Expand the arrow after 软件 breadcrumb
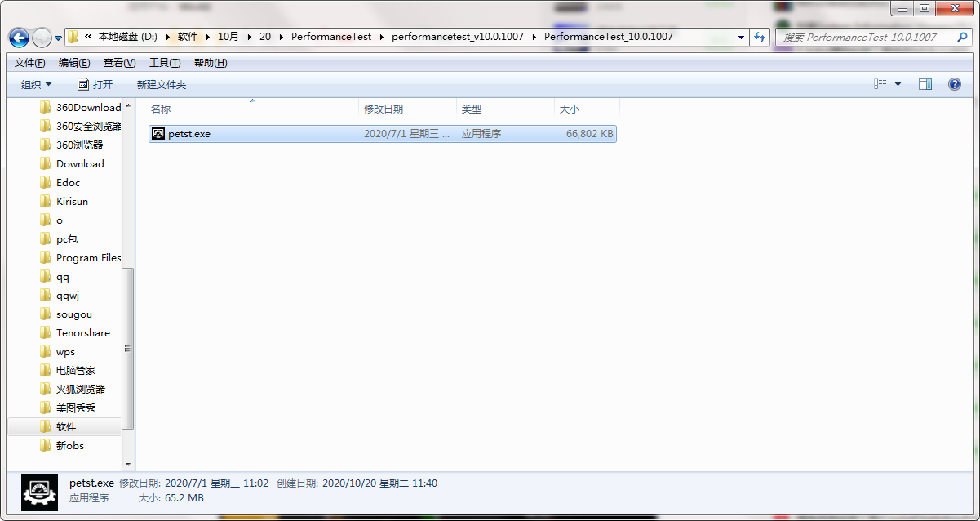Image resolution: width=980 pixels, height=521 pixels. pyautogui.click(x=207, y=37)
